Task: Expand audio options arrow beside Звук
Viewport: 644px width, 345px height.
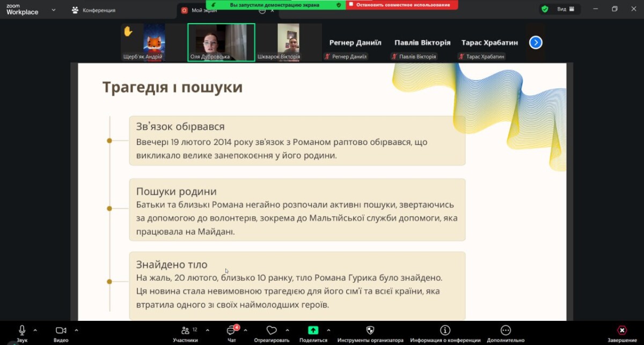Action: click(35, 330)
